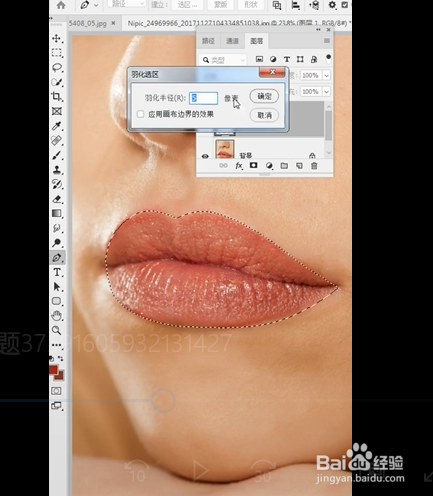Open path operations icon in options bar

click(x=277, y=5)
